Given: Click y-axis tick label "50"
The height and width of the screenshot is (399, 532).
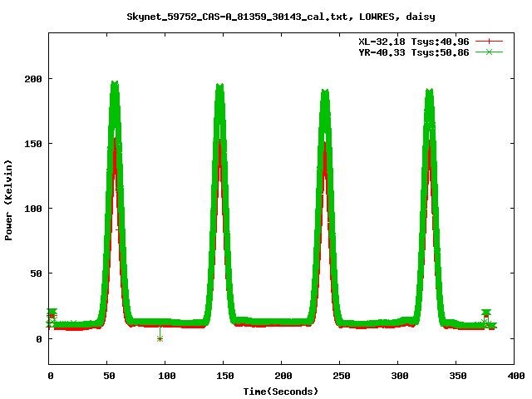Looking at the screenshot, I should pyautogui.click(x=36, y=273).
